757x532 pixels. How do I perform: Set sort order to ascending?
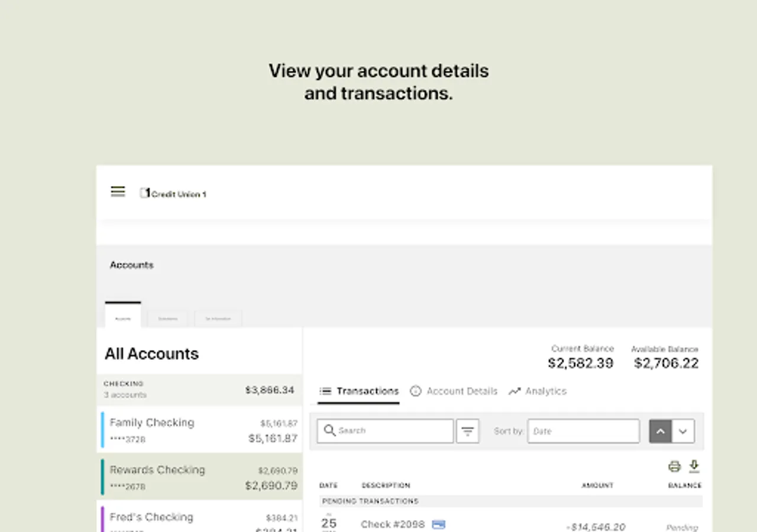[x=661, y=431]
